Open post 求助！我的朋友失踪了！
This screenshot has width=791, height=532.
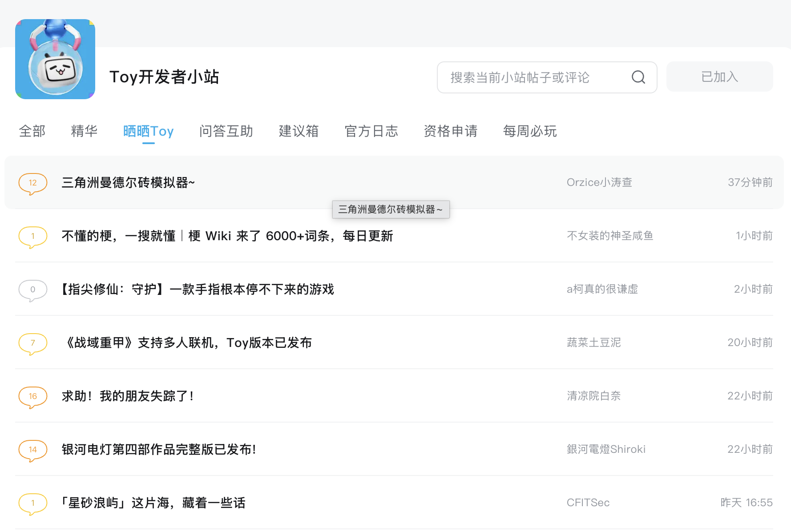tap(129, 396)
